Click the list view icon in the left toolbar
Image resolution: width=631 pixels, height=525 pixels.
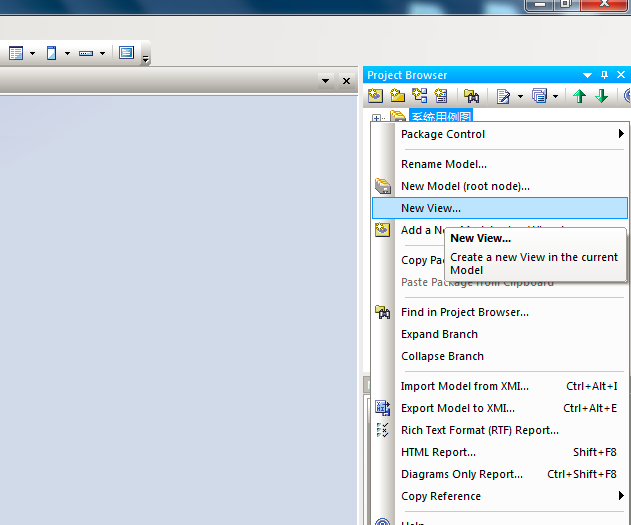point(16,53)
